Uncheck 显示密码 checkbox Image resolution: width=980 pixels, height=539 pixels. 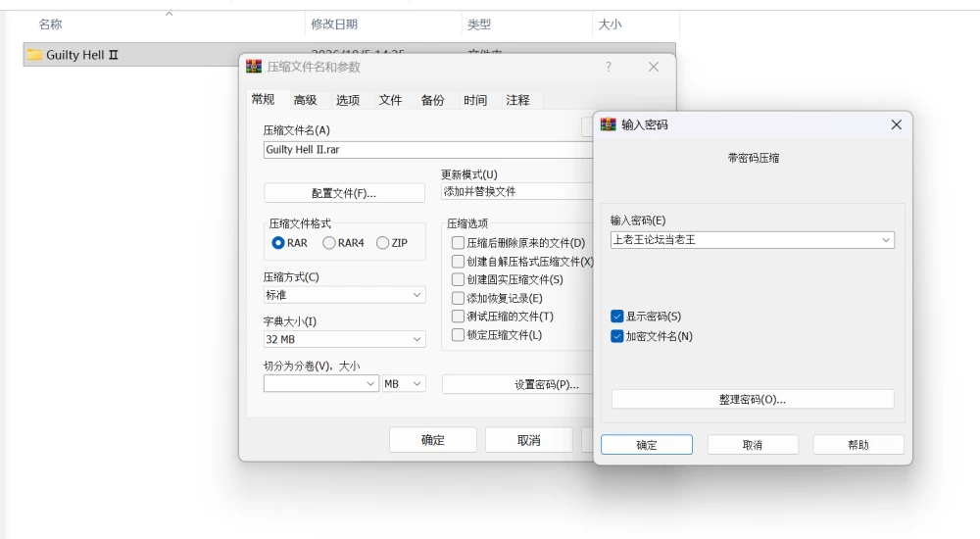tap(616, 317)
